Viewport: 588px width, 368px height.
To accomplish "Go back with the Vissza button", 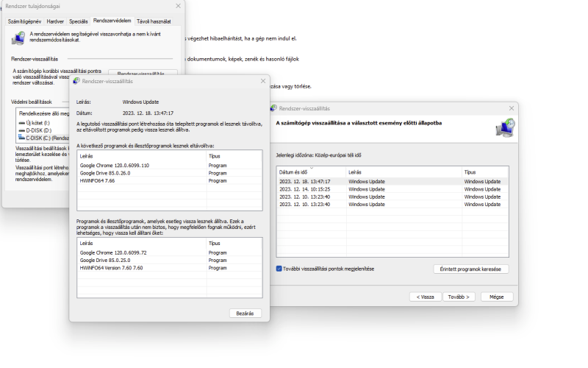I will click(426, 297).
